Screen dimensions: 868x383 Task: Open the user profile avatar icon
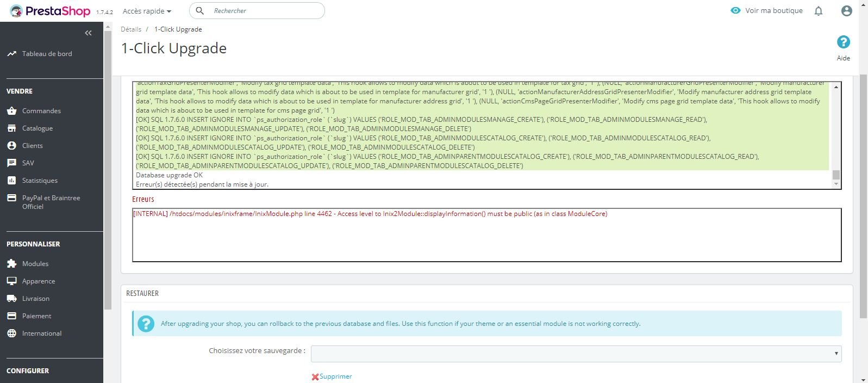[x=846, y=11]
